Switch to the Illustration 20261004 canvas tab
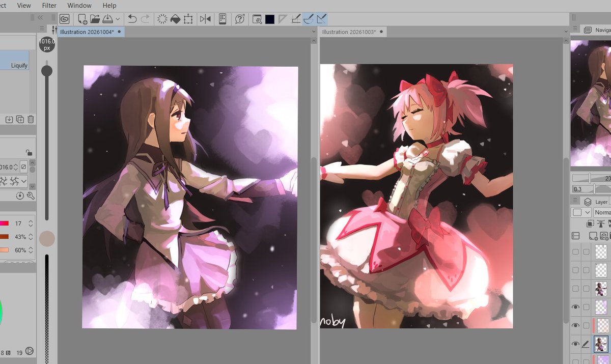 pyautogui.click(x=91, y=32)
